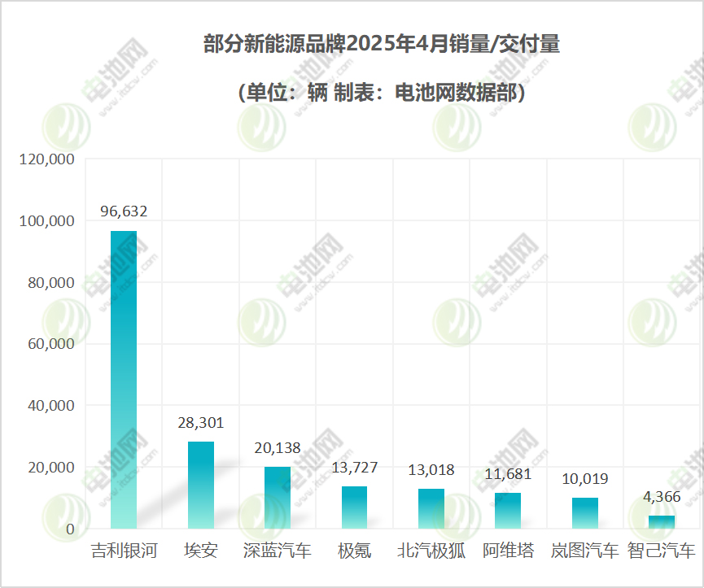Select the 13,727 label above 极氪
Image resolution: width=704 pixels, height=588 pixels.
pyautogui.click(x=356, y=468)
